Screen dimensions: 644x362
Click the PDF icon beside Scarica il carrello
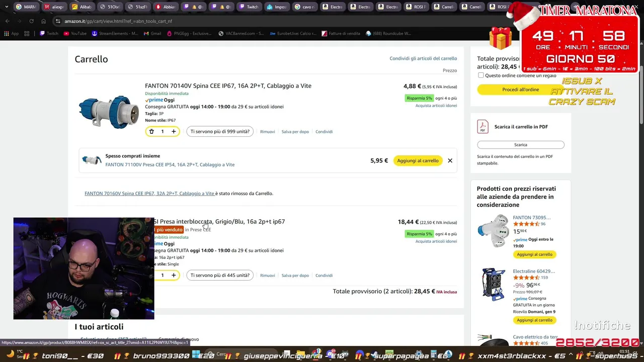click(482, 127)
